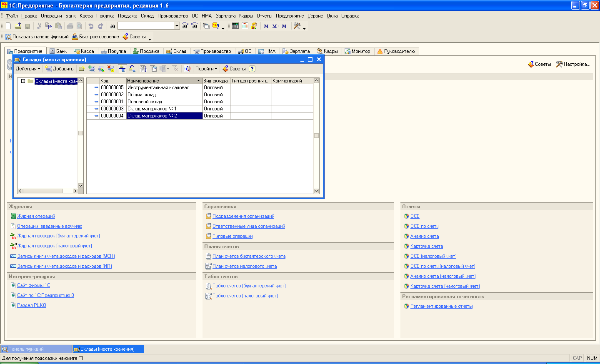This screenshot has height=364, width=600.
Task: Click the M+ memory add button
Action: click(x=276, y=26)
